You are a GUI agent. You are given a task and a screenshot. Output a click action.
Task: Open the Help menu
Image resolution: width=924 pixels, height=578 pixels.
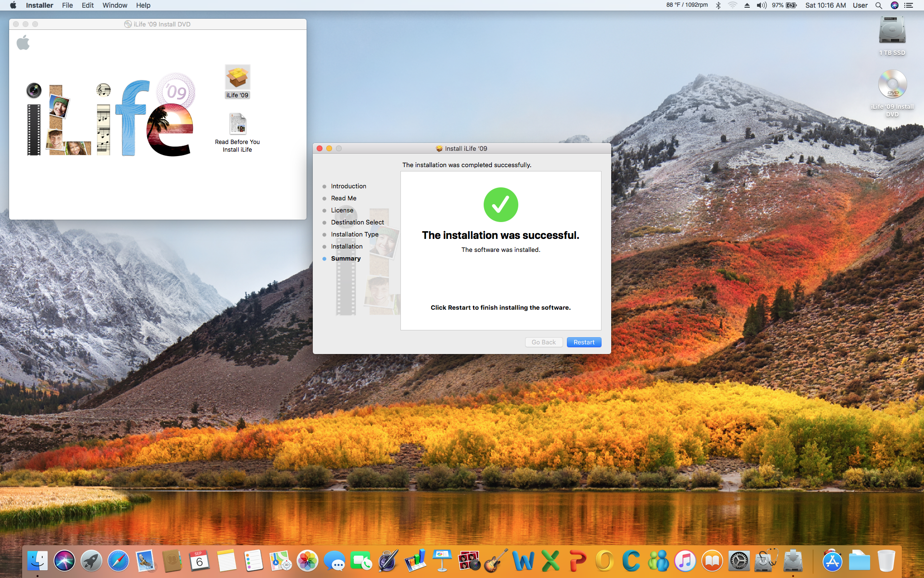[143, 5]
